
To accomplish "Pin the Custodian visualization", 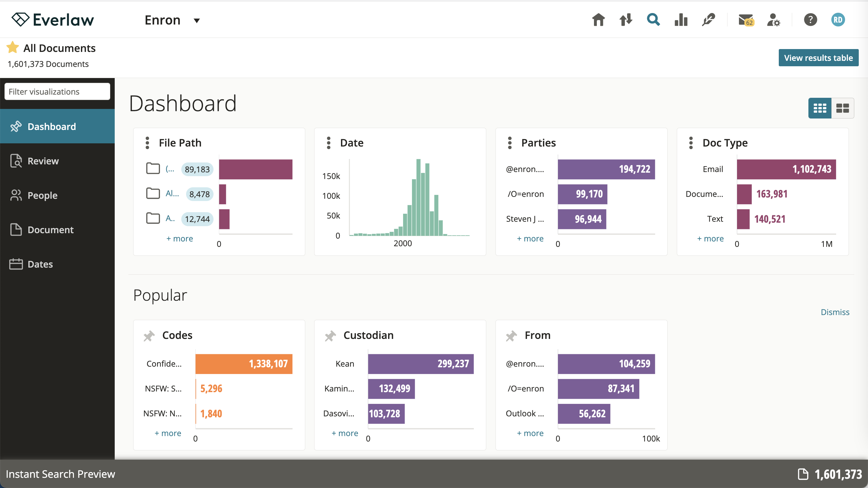I will (330, 335).
